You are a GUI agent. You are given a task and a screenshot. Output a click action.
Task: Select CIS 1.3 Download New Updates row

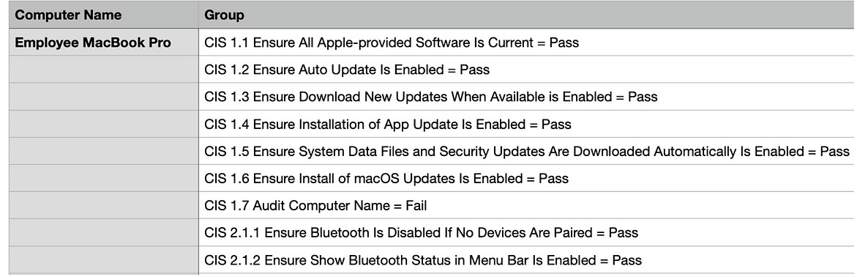tap(526, 97)
